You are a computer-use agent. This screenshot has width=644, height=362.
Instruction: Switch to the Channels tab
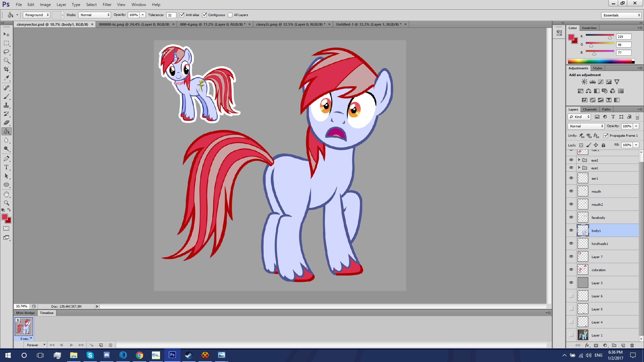coord(589,109)
